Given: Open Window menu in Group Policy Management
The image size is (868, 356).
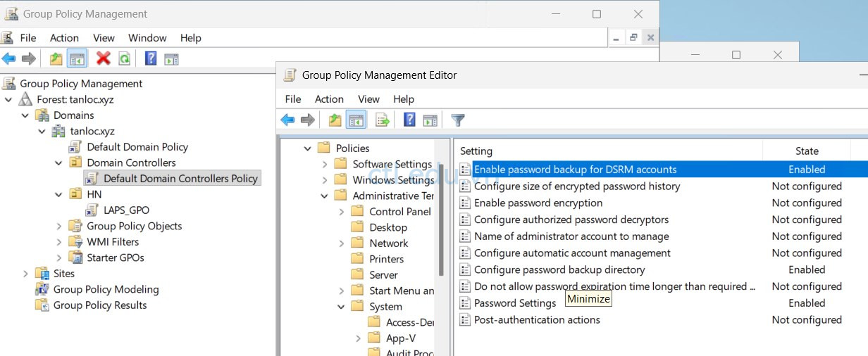Looking at the screenshot, I should pos(147,38).
